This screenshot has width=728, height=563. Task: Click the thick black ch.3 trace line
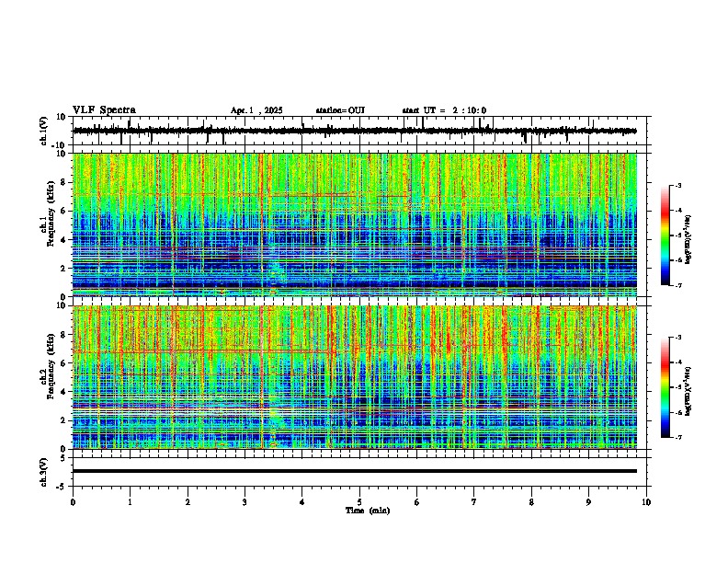click(x=355, y=471)
